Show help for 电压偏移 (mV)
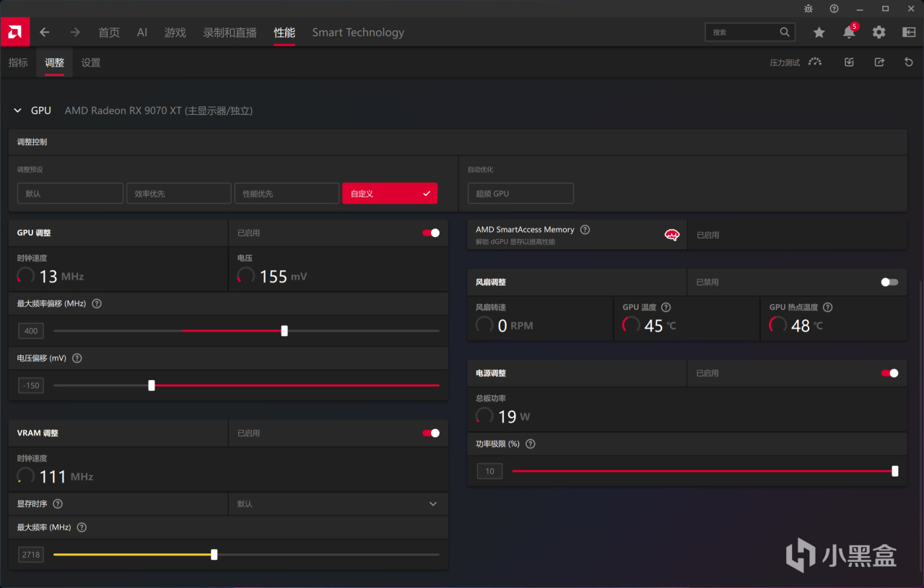This screenshot has width=924, height=588. click(77, 358)
